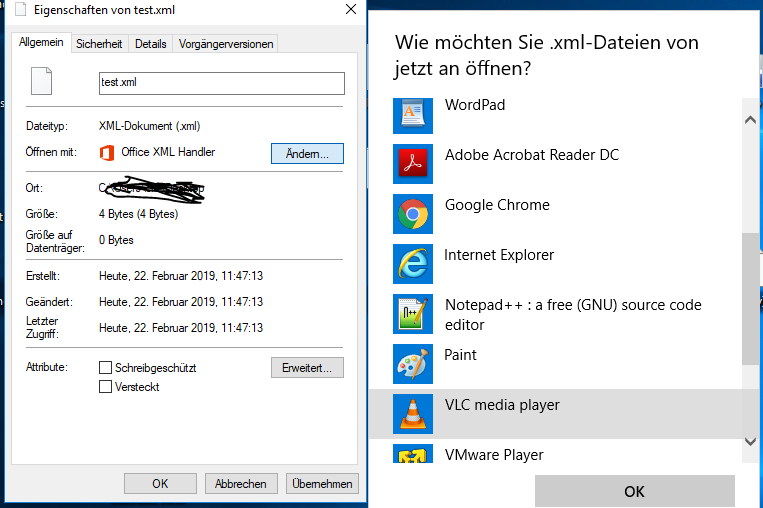Choose the Adobe Acrobat Reader DC icon
This screenshot has height=508, width=763.
coord(413,163)
